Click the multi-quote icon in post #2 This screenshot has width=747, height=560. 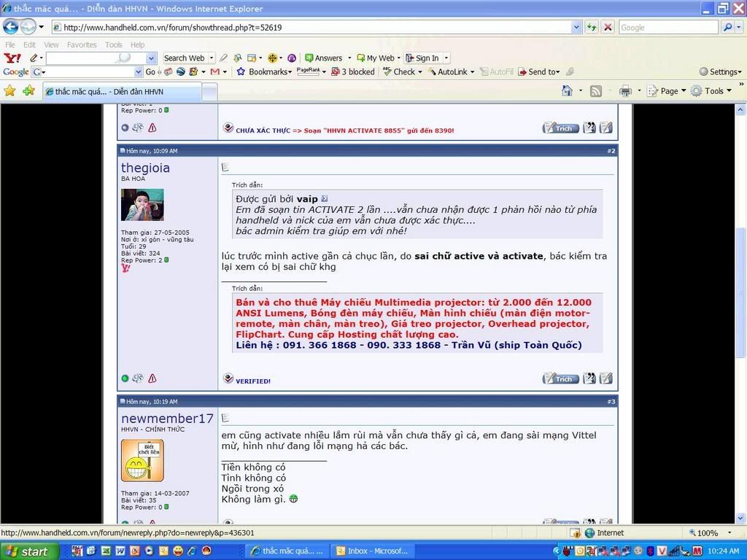tap(589, 378)
